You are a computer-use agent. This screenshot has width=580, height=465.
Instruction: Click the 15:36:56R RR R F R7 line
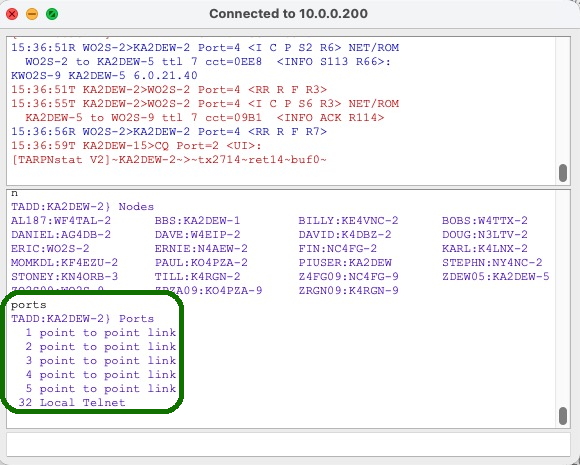pos(169,132)
